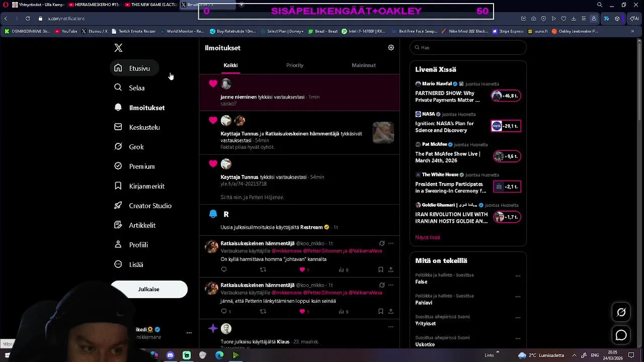View analytics of "jännä, että Petterin" post
The image size is (644, 362).
pyautogui.click(x=343, y=312)
